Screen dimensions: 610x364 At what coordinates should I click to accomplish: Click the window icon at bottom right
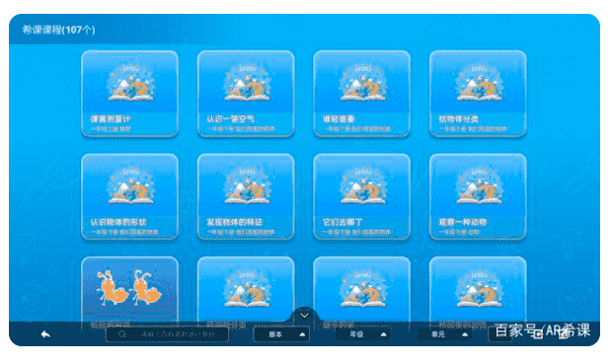538,334
